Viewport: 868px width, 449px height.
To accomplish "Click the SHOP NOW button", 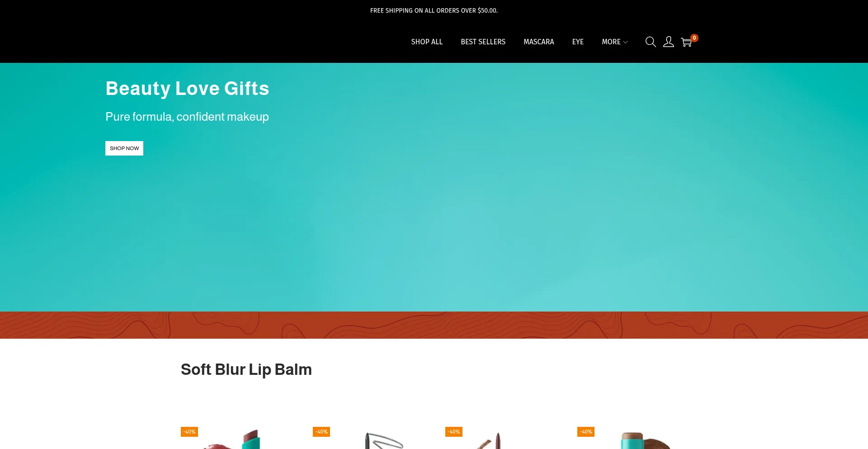I will 124,148.
